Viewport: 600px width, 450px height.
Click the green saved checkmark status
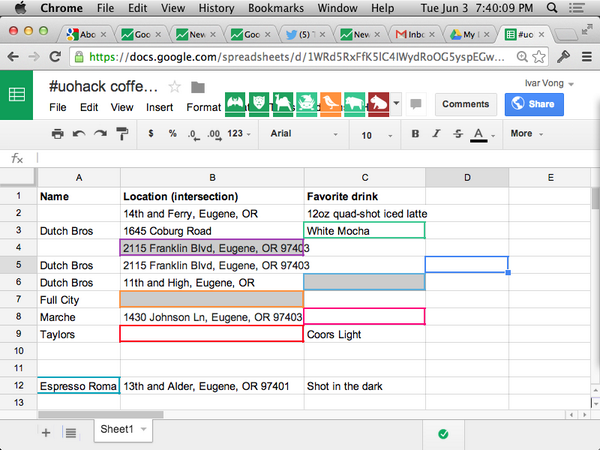pos(443,434)
